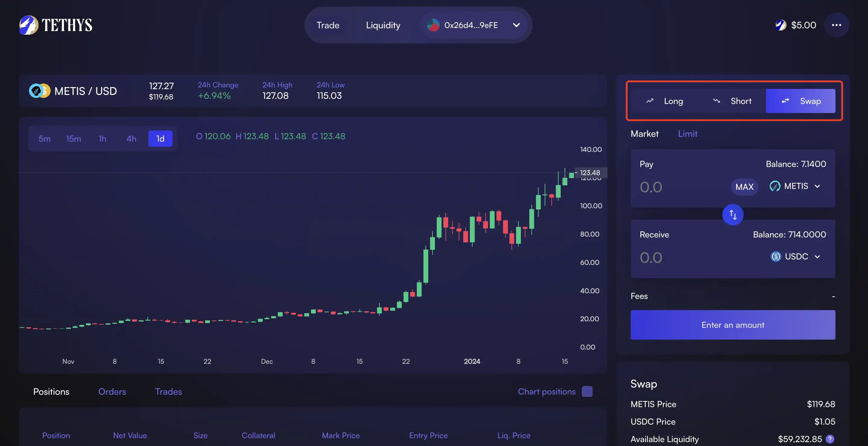Click the Short trading mode icon

tap(717, 101)
